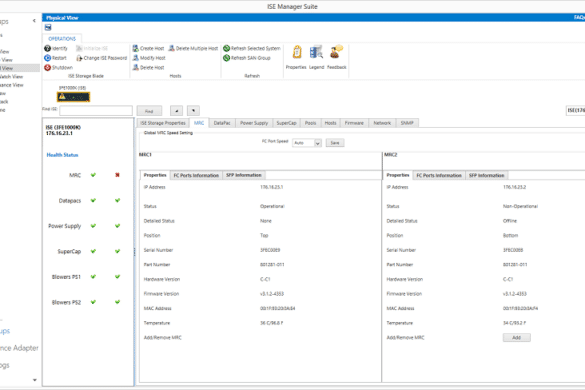This screenshot has height=390, width=585.
Task: Click the Shutdown operation
Action: [58, 68]
